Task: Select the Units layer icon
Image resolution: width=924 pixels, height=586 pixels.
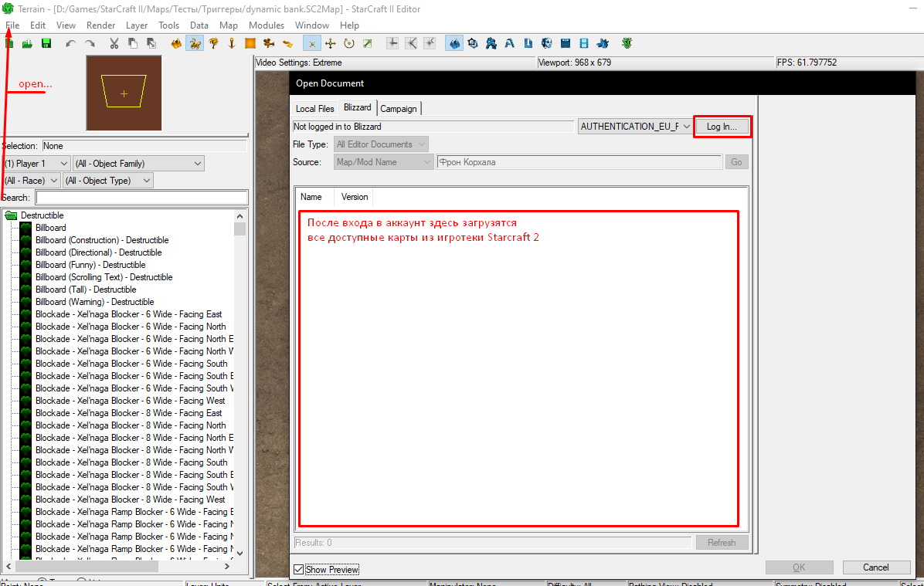Action: 195,43
